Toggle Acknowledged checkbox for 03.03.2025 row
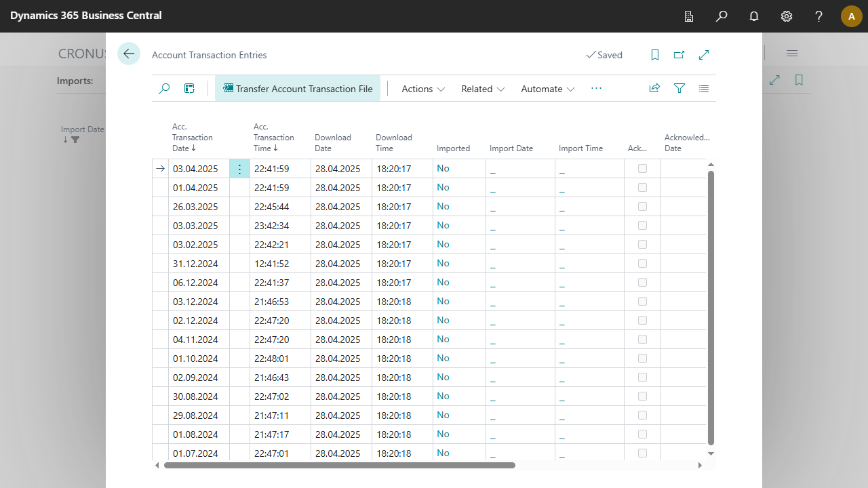 tap(642, 225)
